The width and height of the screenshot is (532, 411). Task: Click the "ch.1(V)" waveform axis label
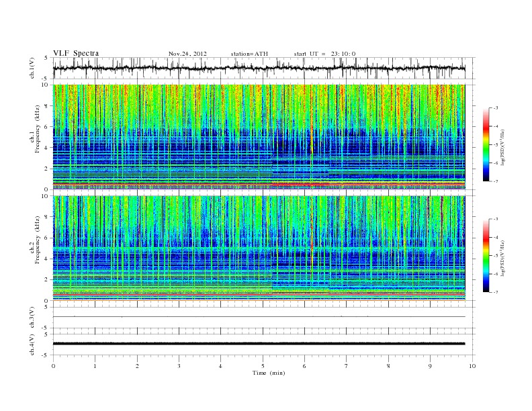pos(32,68)
